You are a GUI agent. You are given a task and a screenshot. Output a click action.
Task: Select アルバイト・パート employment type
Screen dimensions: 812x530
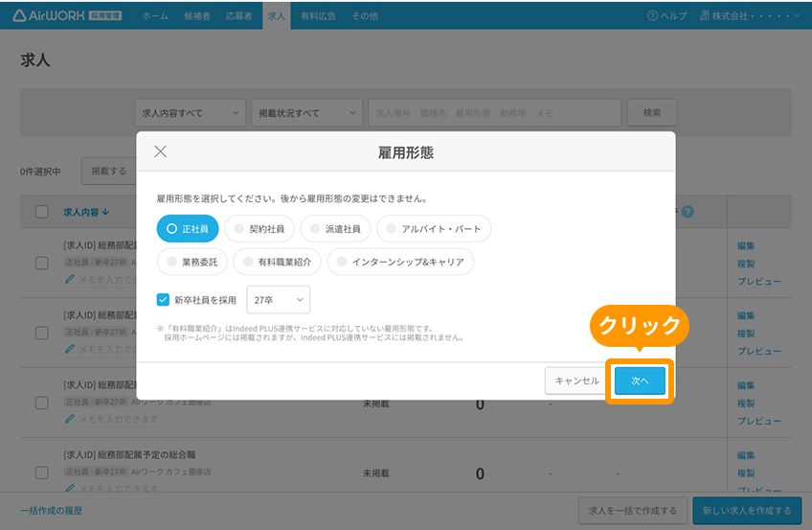click(x=434, y=228)
